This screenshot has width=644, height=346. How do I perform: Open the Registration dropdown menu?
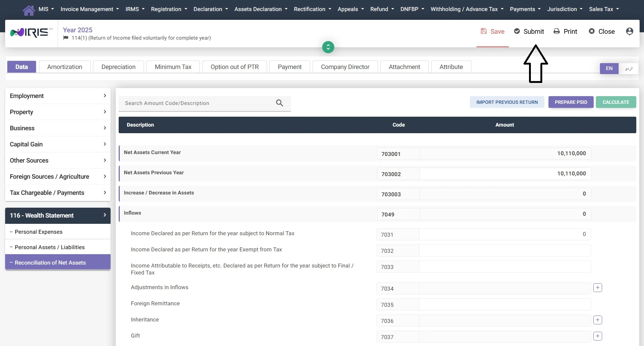click(x=169, y=9)
